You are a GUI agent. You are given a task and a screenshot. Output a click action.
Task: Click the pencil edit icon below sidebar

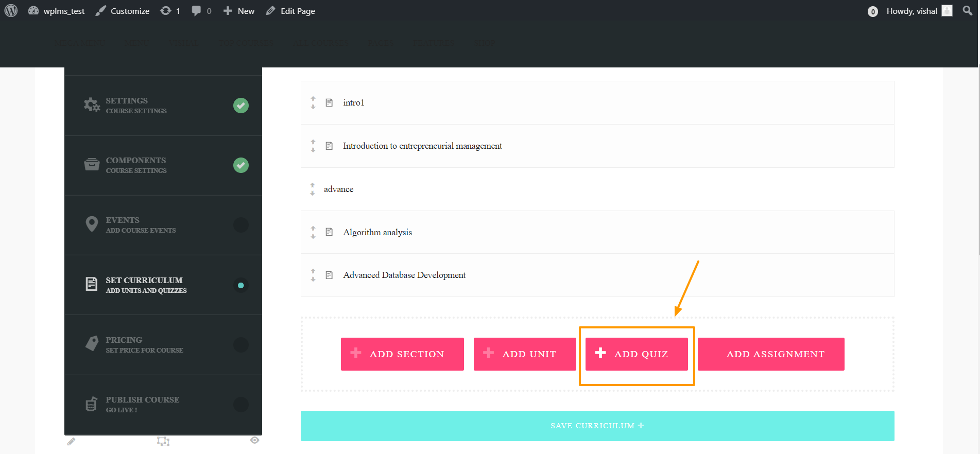click(71, 442)
